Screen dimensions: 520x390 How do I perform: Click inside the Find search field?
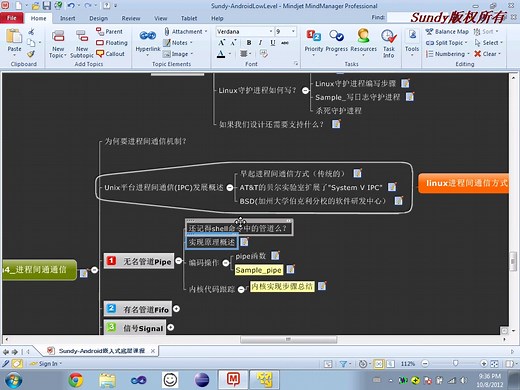coord(398,17)
